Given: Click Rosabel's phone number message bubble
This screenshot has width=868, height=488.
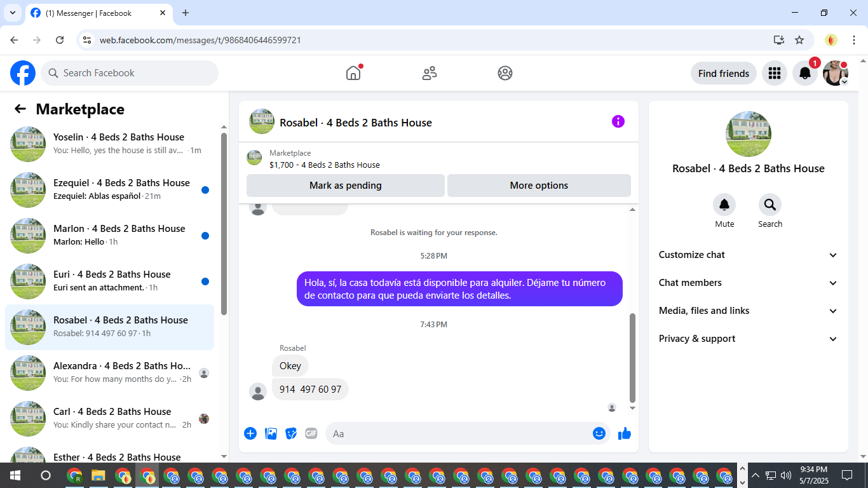Looking at the screenshot, I should [310, 389].
